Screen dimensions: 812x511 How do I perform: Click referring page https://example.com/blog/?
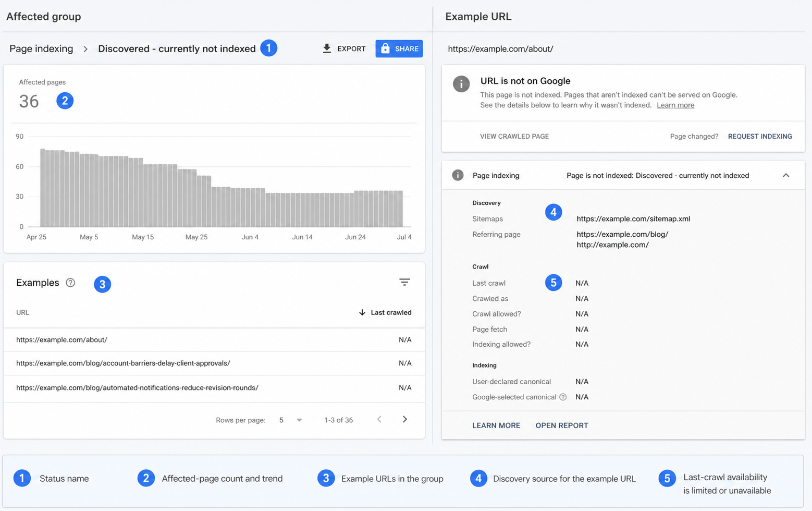pyautogui.click(x=622, y=234)
